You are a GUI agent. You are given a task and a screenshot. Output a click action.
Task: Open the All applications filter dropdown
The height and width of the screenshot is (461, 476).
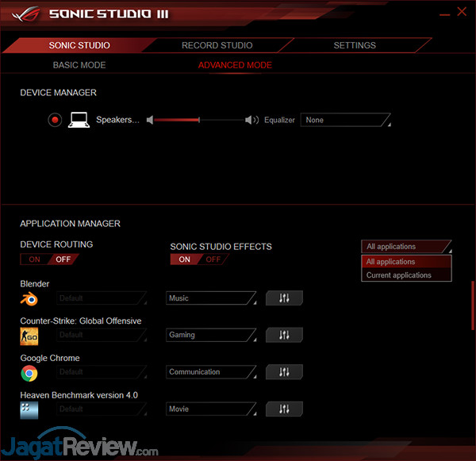click(406, 247)
